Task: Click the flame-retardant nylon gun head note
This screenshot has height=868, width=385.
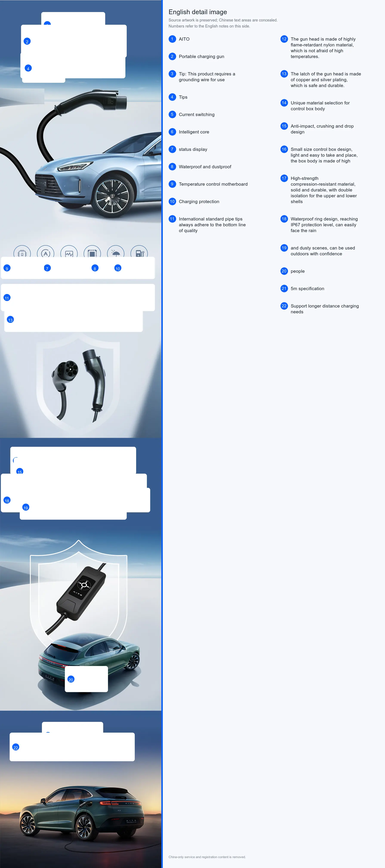Action: click(323, 48)
